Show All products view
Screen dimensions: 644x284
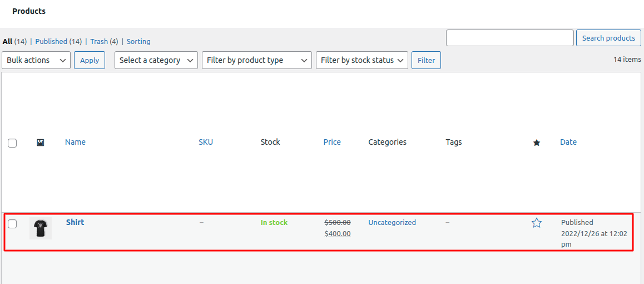click(7, 41)
